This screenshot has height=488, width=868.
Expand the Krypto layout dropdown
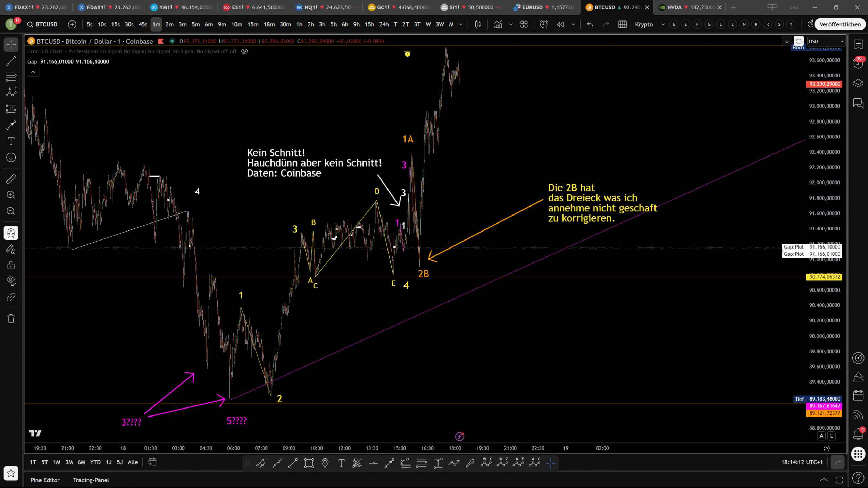pos(663,24)
